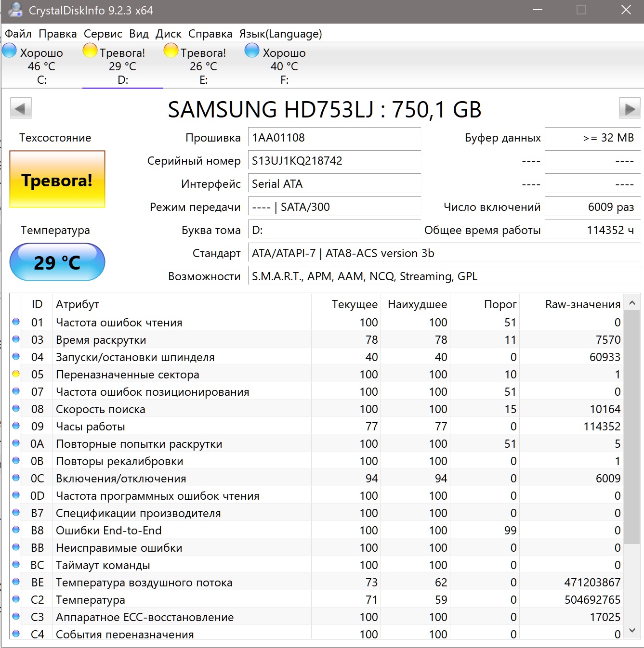Open the Язык(Language) menu

click(x=281, y=34)
